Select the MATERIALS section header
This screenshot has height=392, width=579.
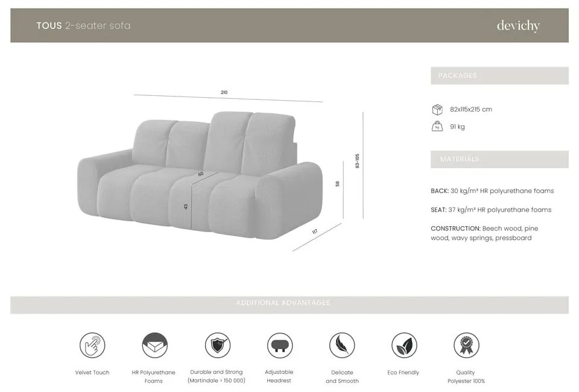499,159
